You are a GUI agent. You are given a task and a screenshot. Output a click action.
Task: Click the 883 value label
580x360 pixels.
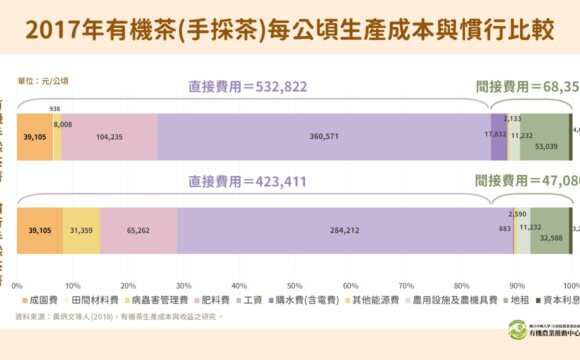pyautogui.click(x=505, y=229)
